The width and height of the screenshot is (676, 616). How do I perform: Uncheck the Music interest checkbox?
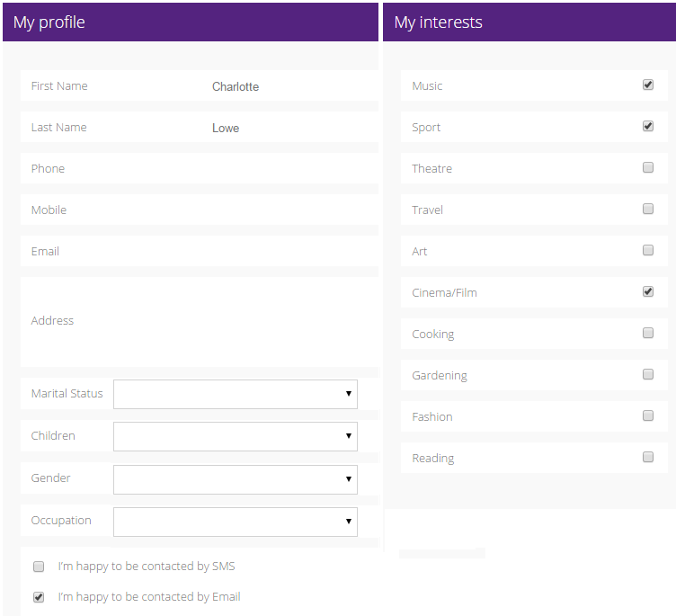648,85
